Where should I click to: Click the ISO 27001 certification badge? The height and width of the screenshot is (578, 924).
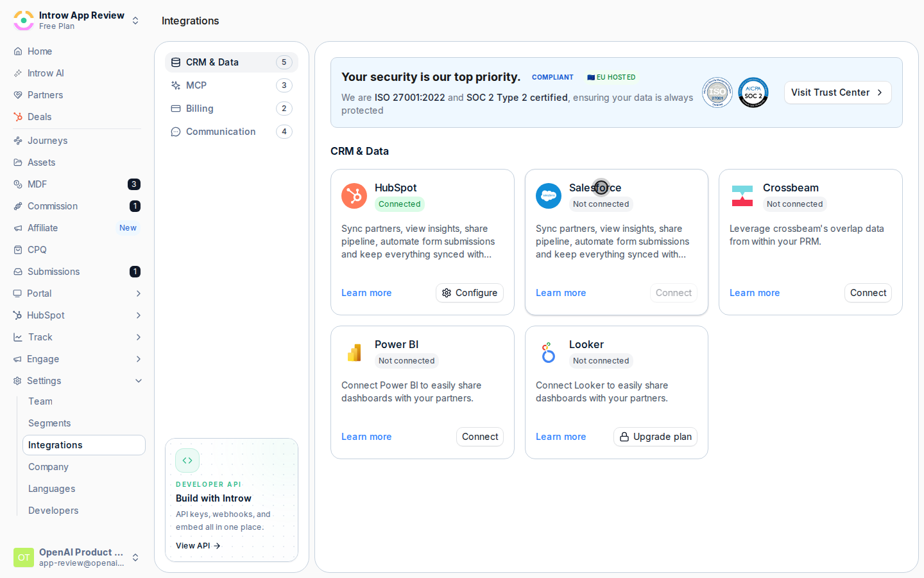click(x=717, y=92)
